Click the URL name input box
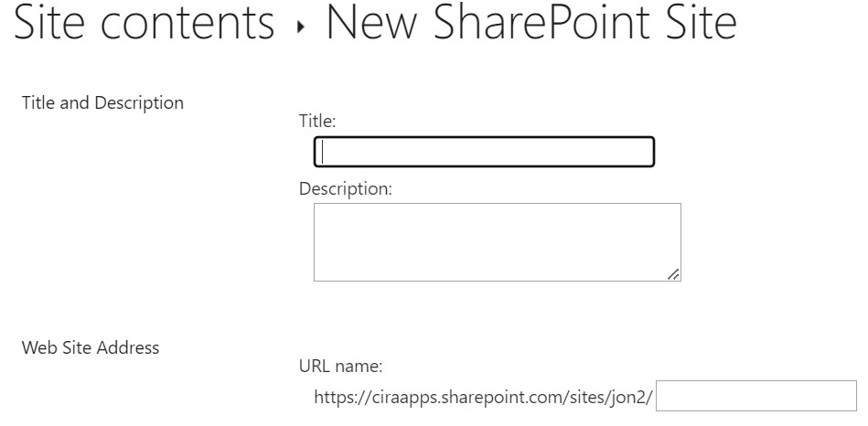 point(756,397)
